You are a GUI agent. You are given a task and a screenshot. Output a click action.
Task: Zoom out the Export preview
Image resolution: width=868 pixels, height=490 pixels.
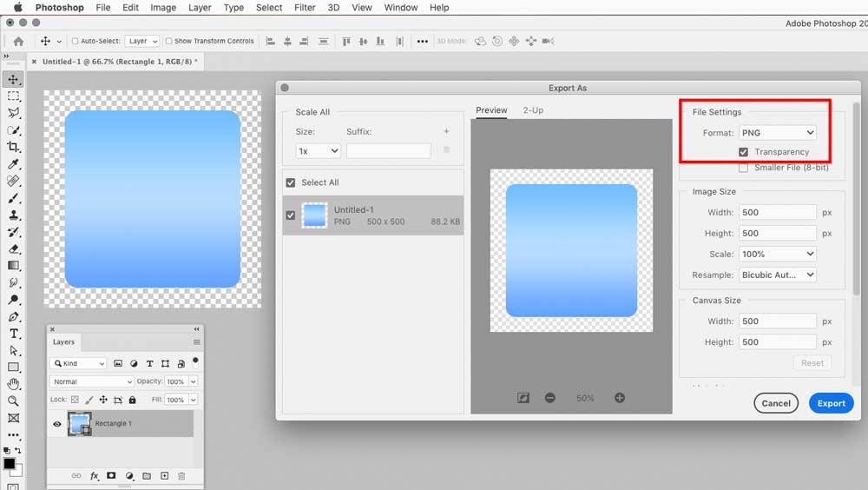[x=549, y=398]
